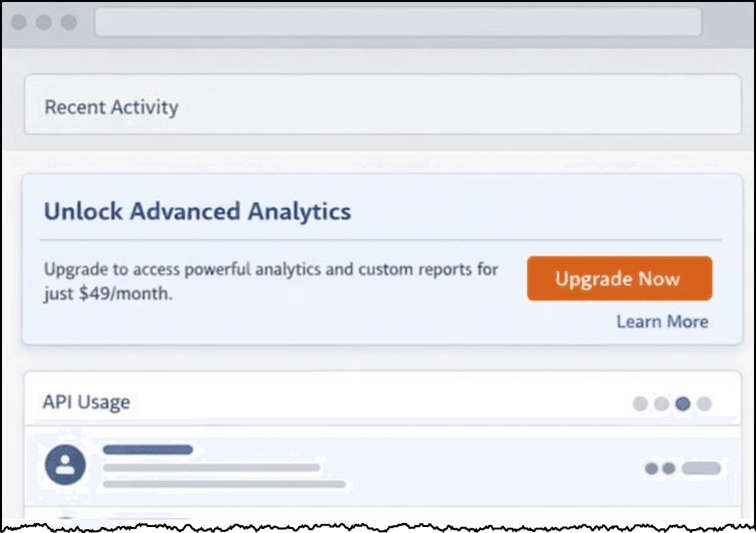Click the $49/month upgrade description text
Image resolution: width=756 pixels, height=533 pixels.
coord(270,281)
